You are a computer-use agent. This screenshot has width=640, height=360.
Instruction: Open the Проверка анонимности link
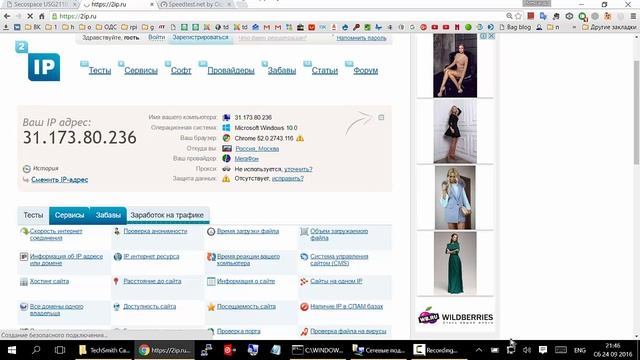[x=155, y=231]
